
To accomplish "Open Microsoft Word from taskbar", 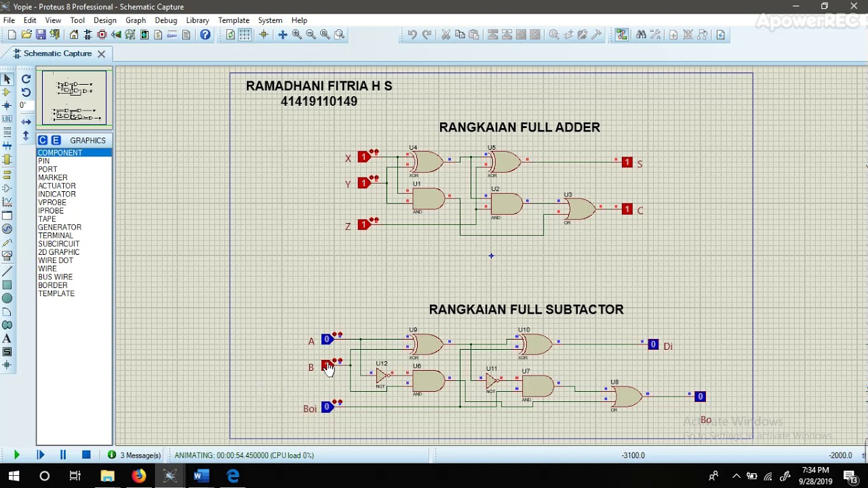I will [201, 476].
